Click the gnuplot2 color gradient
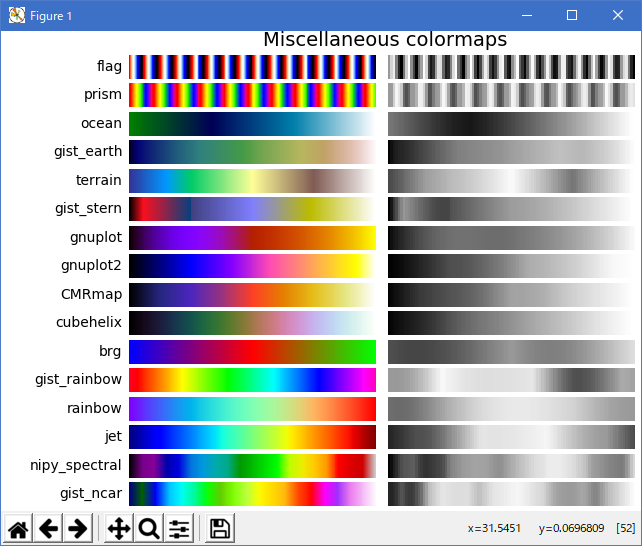The image size is (642, 546). 253,266
